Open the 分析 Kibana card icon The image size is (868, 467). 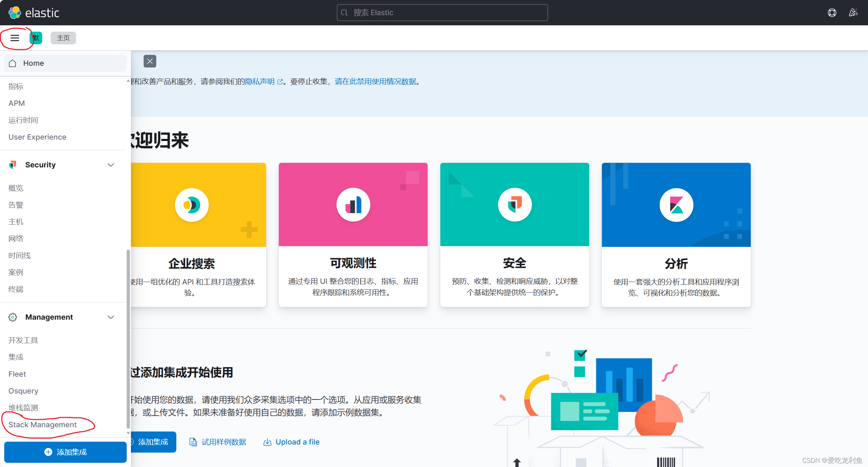[x=677, y=205]
